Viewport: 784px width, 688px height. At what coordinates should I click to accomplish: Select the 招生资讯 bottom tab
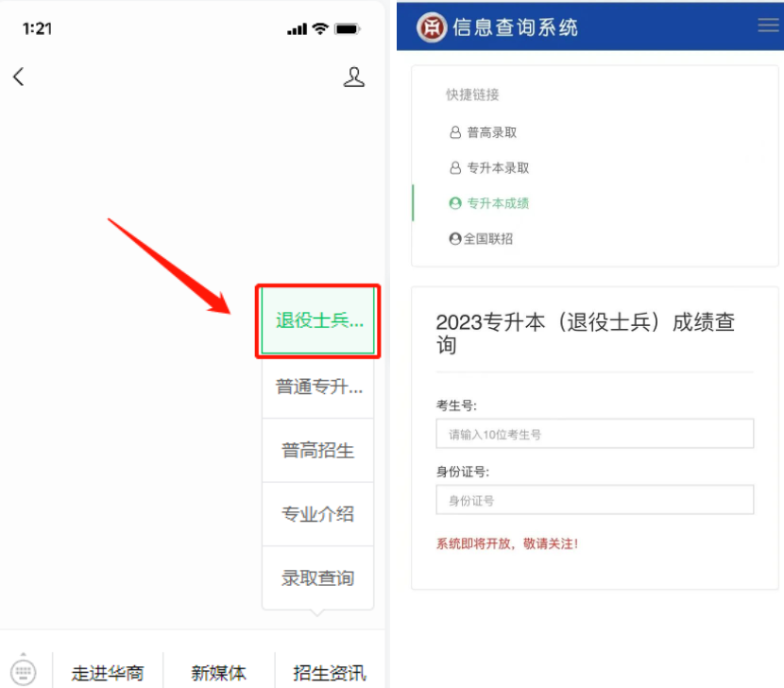tap(330, 673)
